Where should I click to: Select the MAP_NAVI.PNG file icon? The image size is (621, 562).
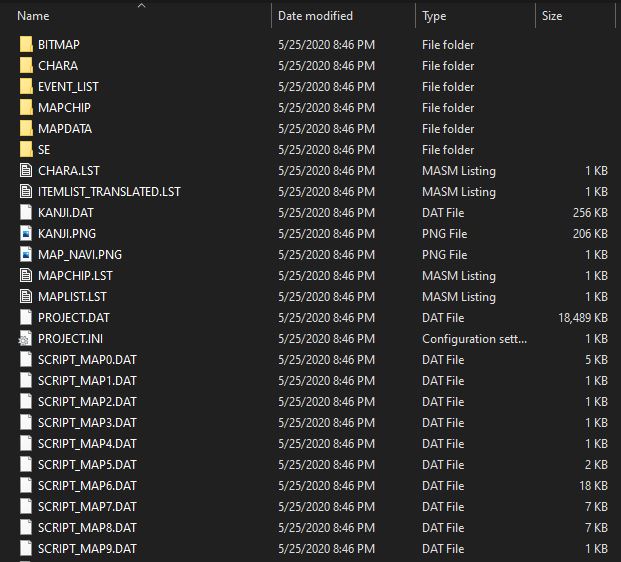[x=26, y=255]
